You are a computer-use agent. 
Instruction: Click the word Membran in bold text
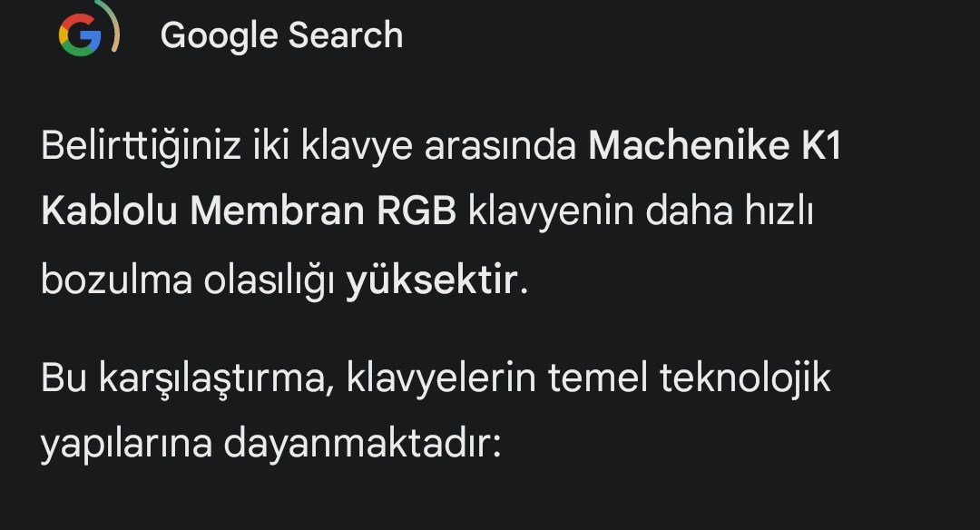(x=278, y=211)
